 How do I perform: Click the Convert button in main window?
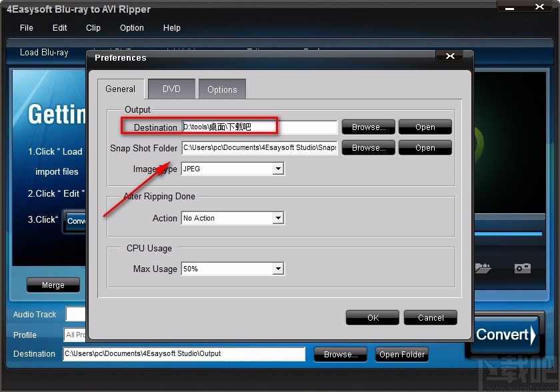click(x=505, y=335)
